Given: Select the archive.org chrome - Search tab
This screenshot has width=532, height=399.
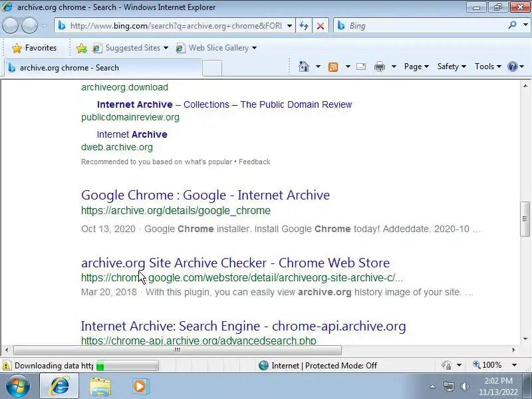Looking at the screenshot, I should (x=103, y=68).
